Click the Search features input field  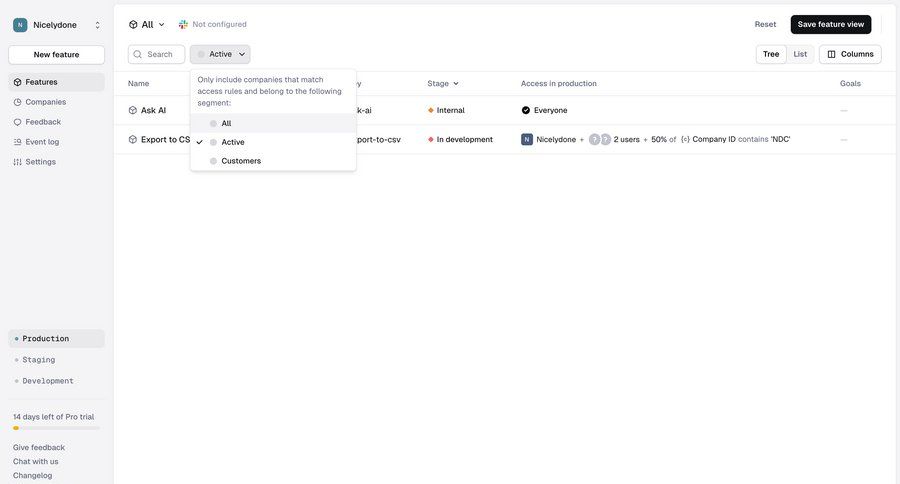[156, 54]
